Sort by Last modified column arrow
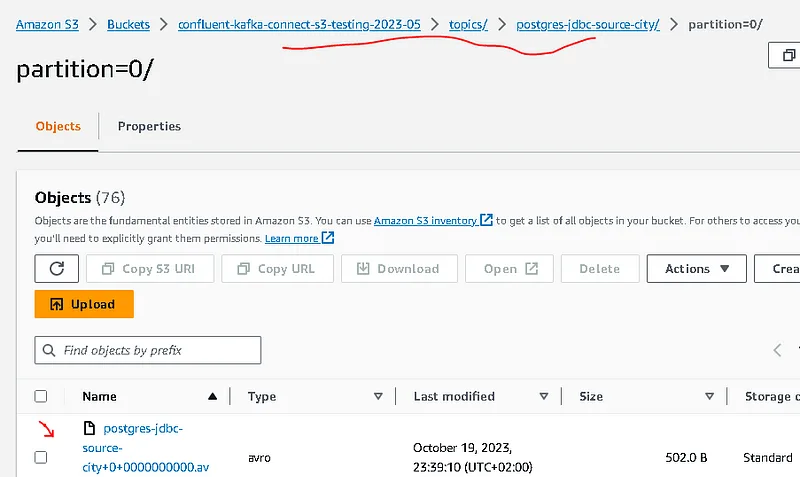The width and height of the screenshot is (800, 477). pos(543,397)
